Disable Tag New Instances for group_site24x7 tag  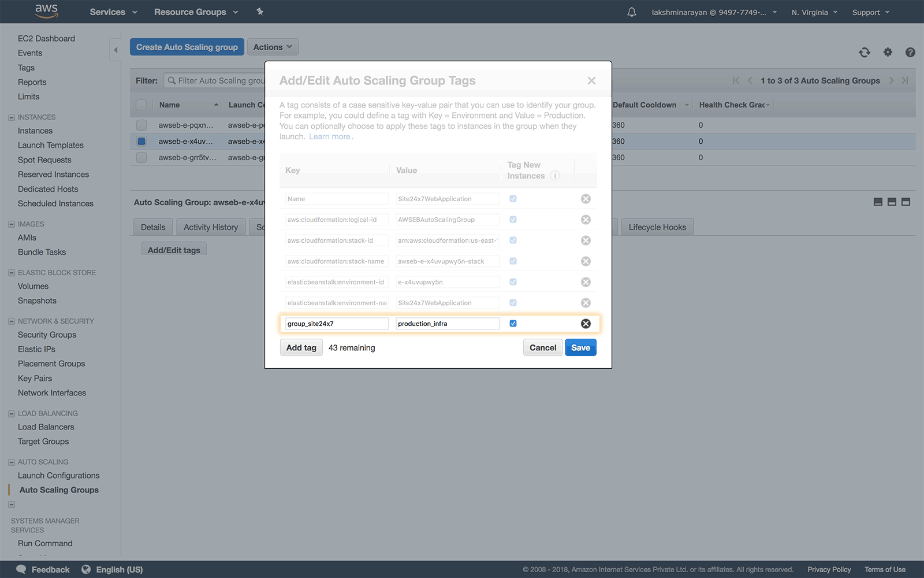point(513,323)
